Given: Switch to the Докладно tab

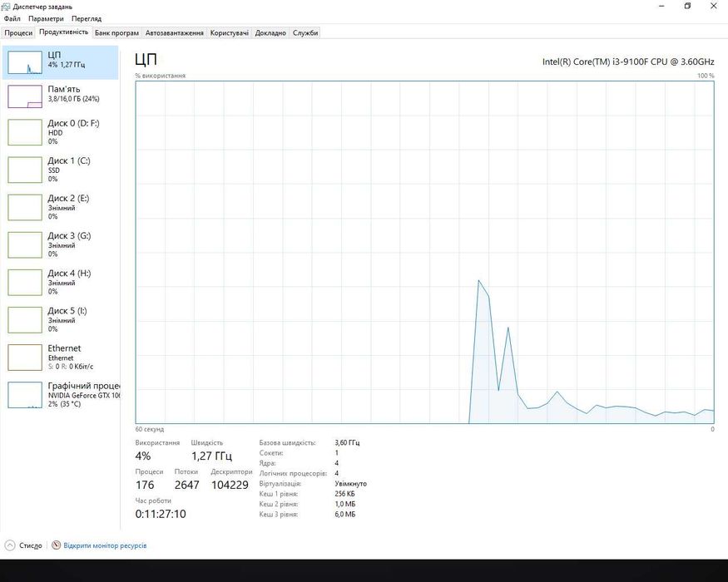Looking at the screenshot, I should click(270, 33).
